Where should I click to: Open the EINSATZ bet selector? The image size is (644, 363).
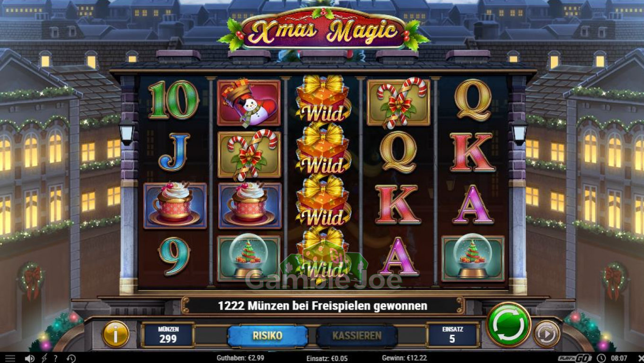coord(452,335)
